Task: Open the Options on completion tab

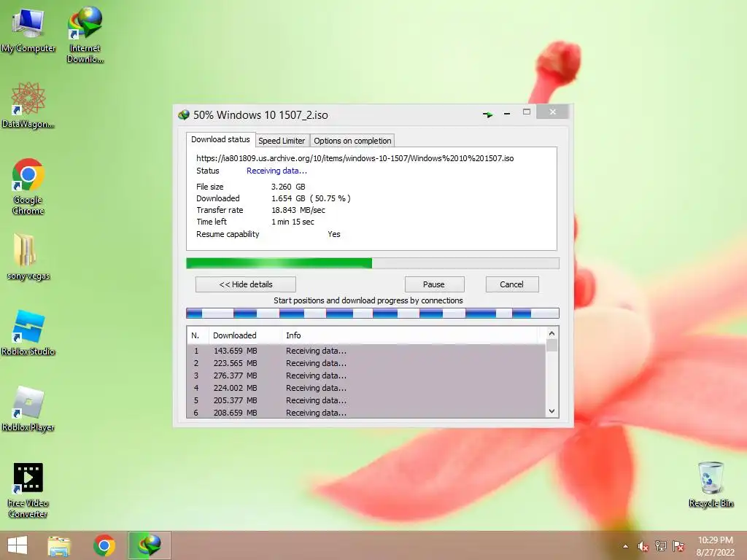Action: point(352,141)
